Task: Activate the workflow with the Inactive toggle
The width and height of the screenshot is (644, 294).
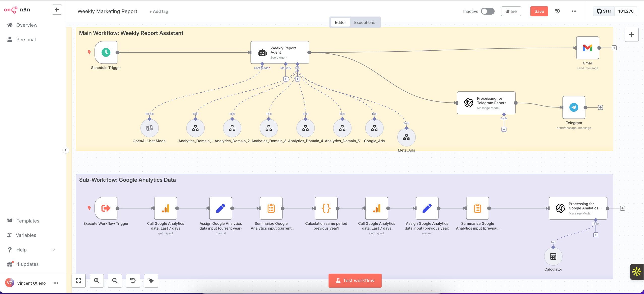Action: (487, 11)
